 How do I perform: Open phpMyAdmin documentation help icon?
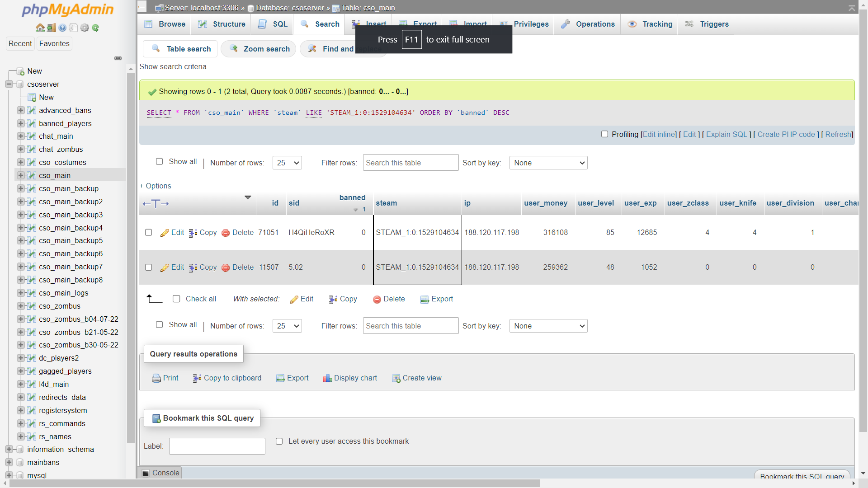point(62,28)
